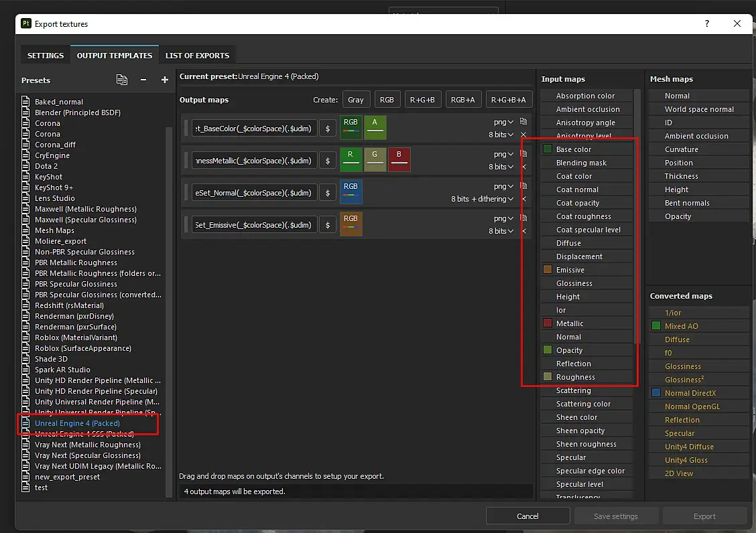This screenshot has height=533, width=756.
Task: Delete the Emissive output map row
Action: click(x=523, y=231)
